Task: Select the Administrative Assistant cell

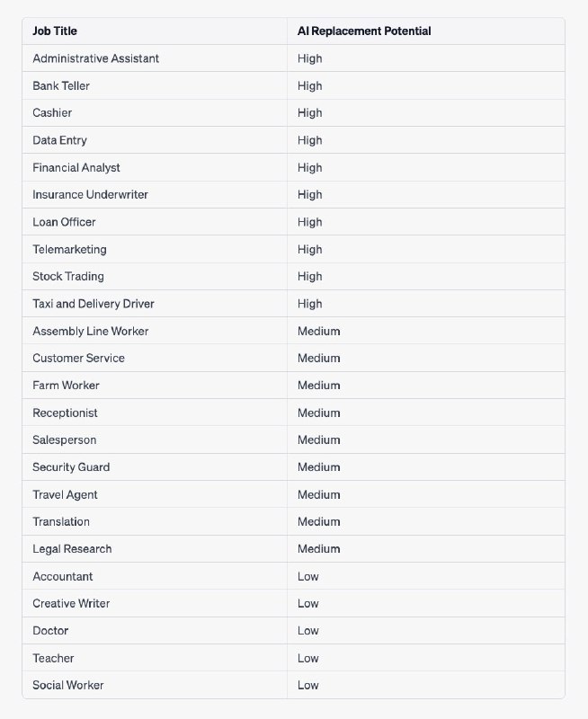Action: (x=95, y=58)
